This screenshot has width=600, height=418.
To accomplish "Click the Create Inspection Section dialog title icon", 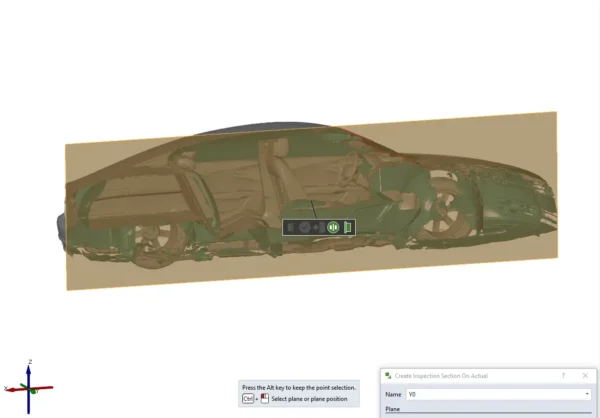I will tap(388, 376).
